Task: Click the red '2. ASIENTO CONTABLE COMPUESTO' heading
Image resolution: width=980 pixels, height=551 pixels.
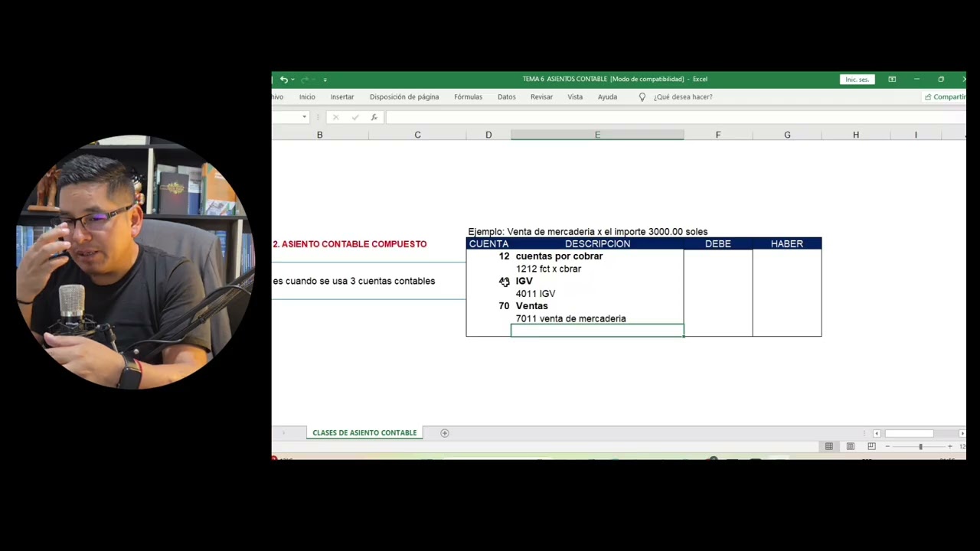Action: [x=350, y=244]
